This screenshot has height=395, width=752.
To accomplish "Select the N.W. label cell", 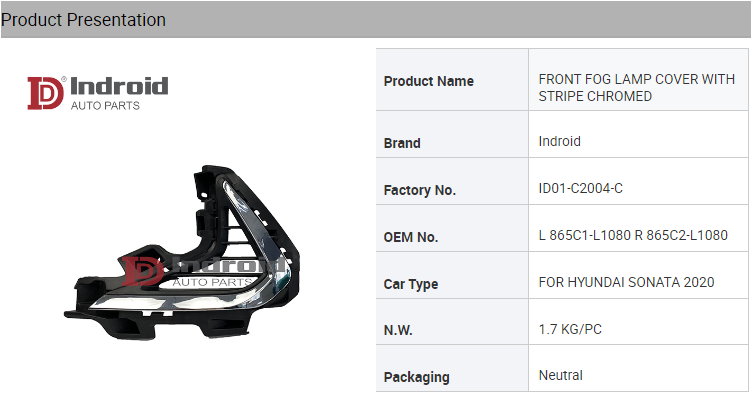I will click(x=452, y=322).
